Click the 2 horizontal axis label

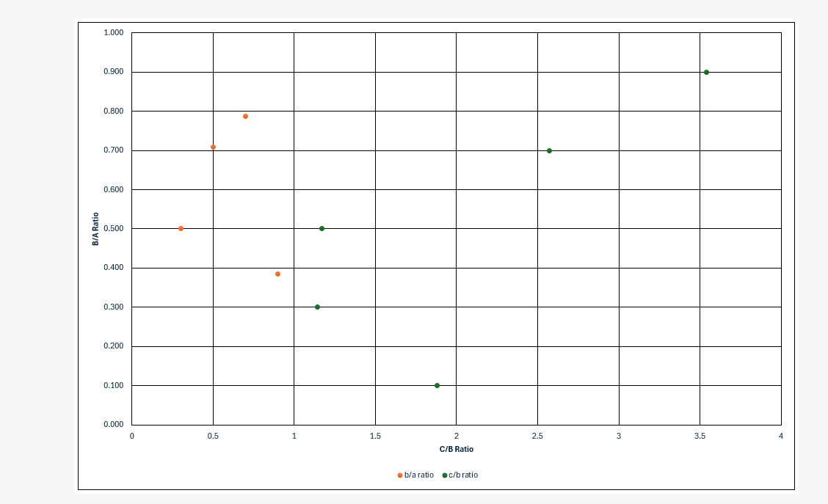(x=457, y=436)
